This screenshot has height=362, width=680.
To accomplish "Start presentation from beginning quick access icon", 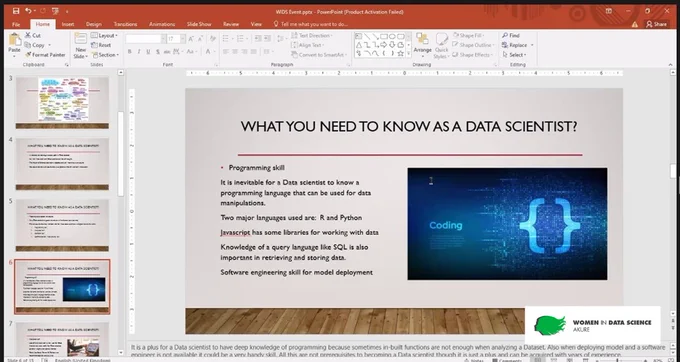I will 55,11.
